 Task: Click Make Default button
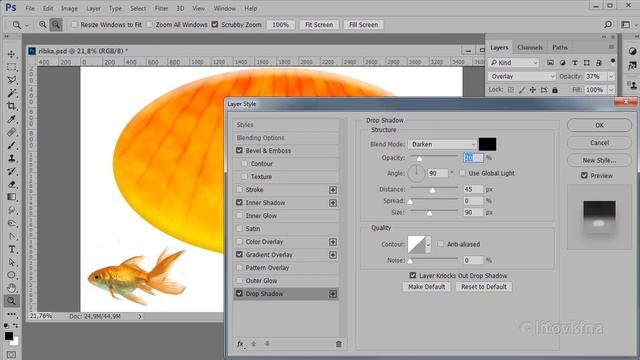pyautogui.click(x=427, y=287)
